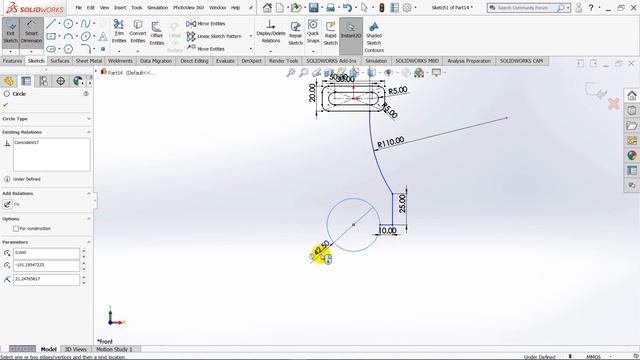Open the Options gear icon
640x360 pixels.
[x=407, y=7]
